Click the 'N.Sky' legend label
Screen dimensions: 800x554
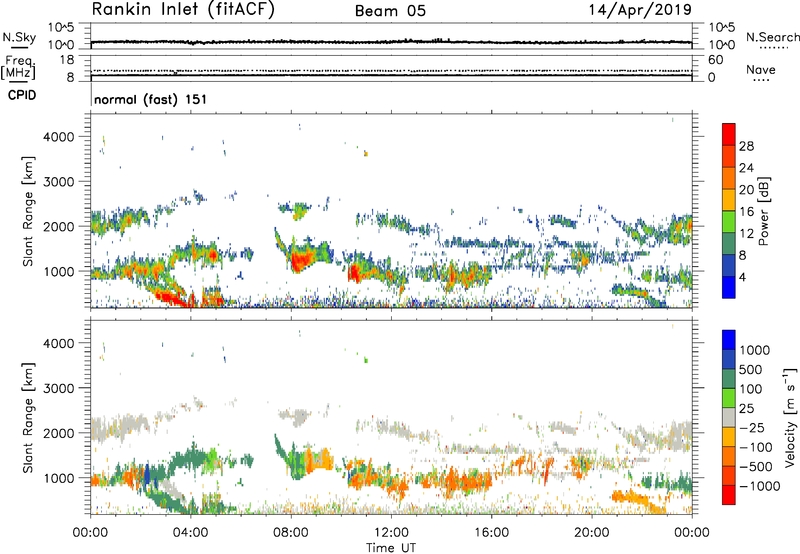pos(19,37)
